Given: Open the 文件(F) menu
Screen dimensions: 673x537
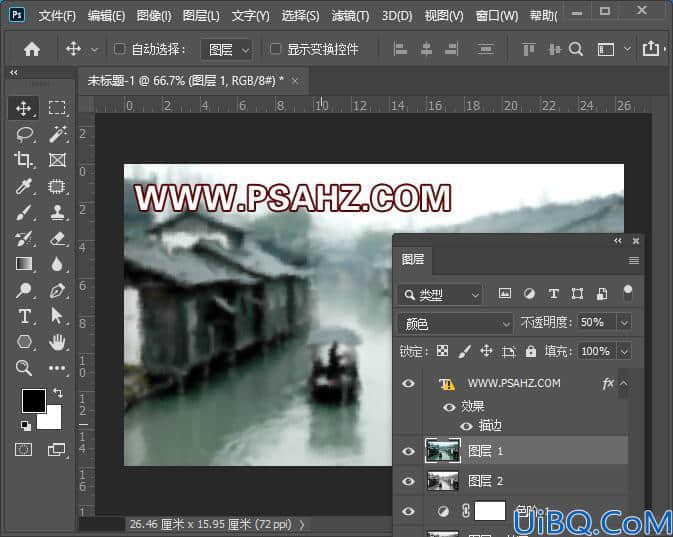Looking at the screenshot, I should point(57,16).
